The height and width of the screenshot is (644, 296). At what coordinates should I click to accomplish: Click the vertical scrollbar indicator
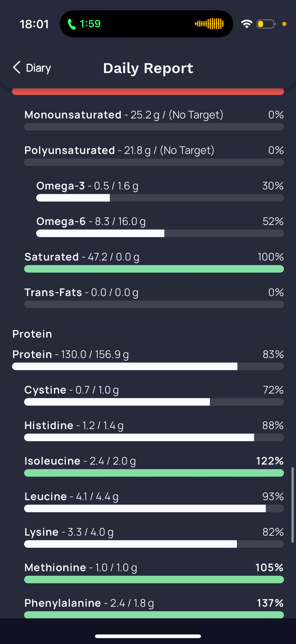coord(292,505)
